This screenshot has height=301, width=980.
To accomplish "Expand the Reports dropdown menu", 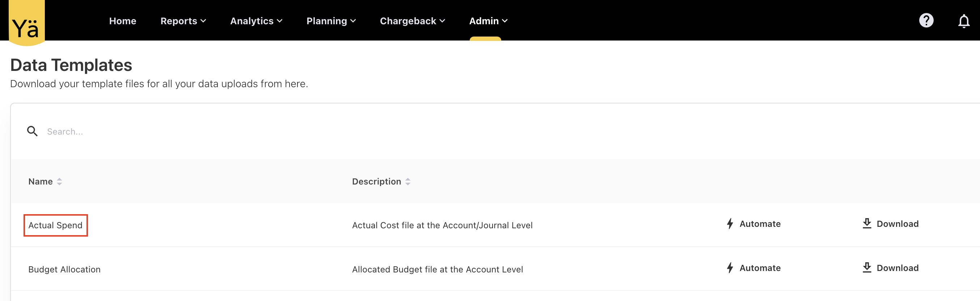I will [x=183, y=21].
